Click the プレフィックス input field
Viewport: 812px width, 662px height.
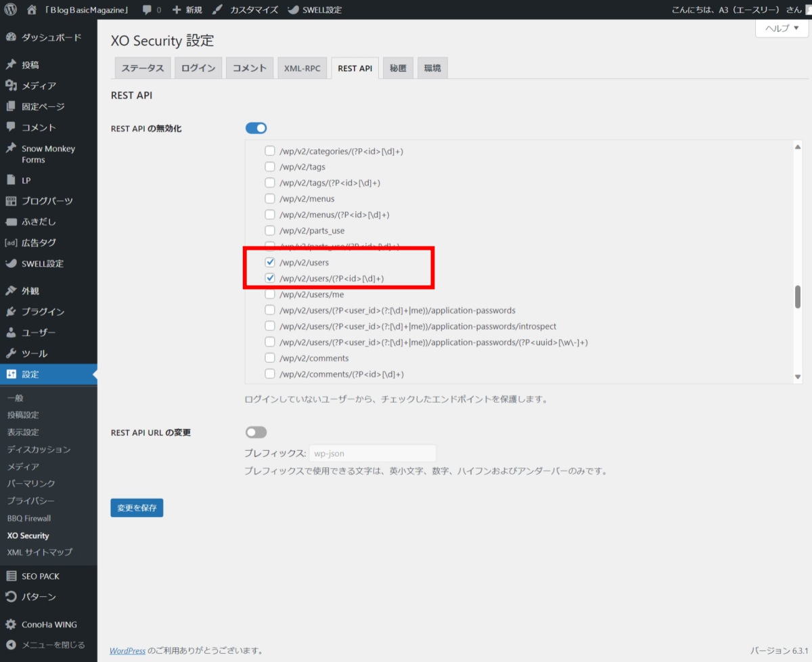pyautogui.click(x=372, y=453)
